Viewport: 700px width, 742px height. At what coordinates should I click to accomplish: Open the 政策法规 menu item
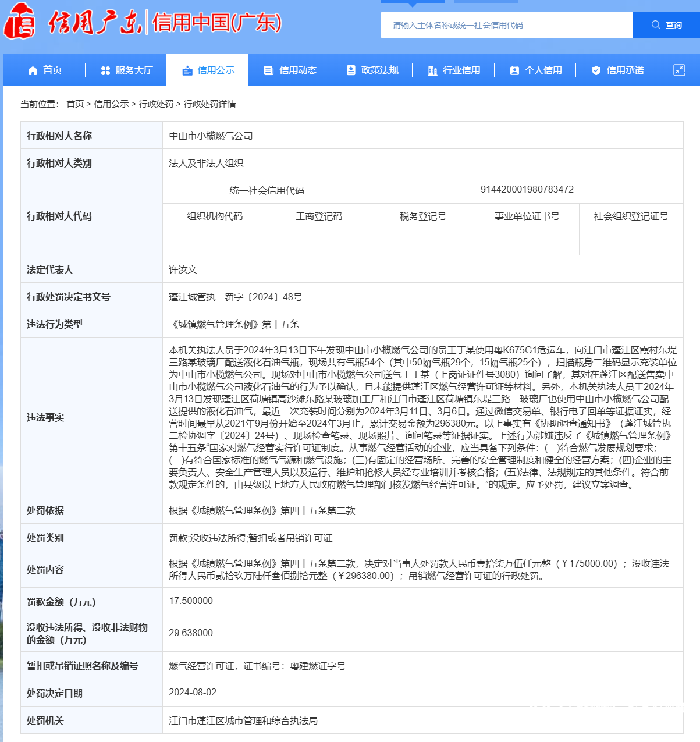tap(371, 70)
